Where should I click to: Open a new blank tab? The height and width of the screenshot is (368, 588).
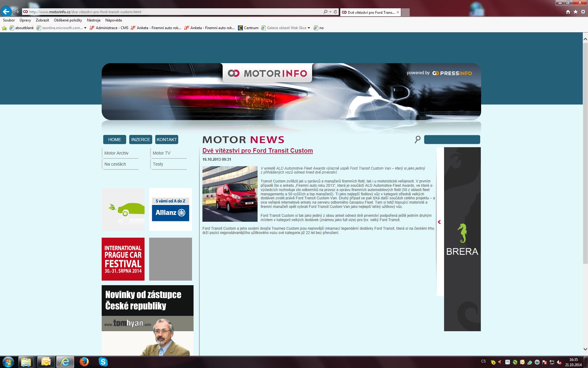point(405,12)
